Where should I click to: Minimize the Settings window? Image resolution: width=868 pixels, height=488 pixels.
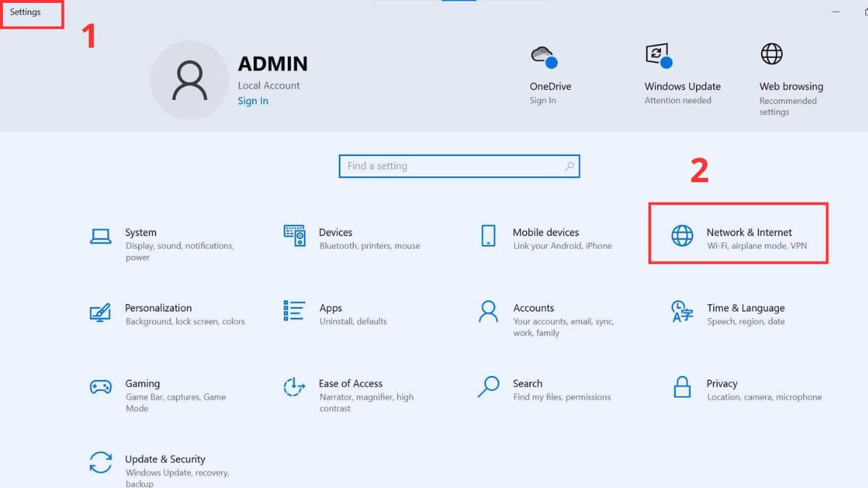click(x=835, y=12)
